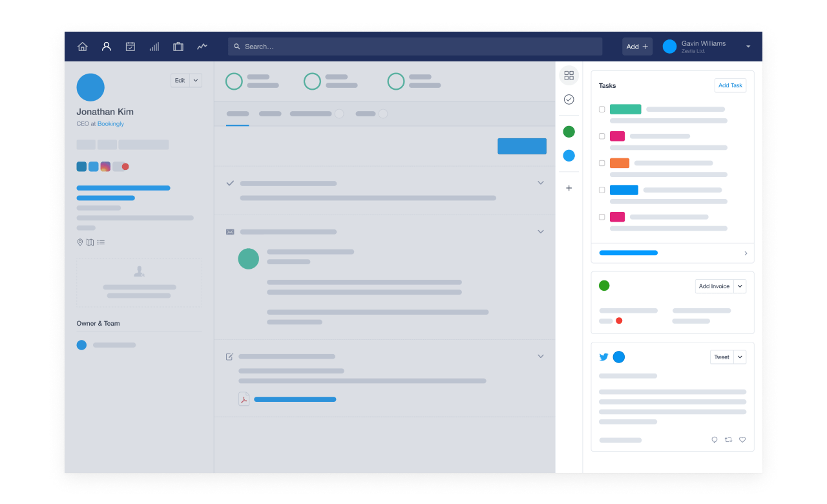Click the right chevron at Tasks panel bottom
This screenshot has height=504, width=827.
(746, 253)
